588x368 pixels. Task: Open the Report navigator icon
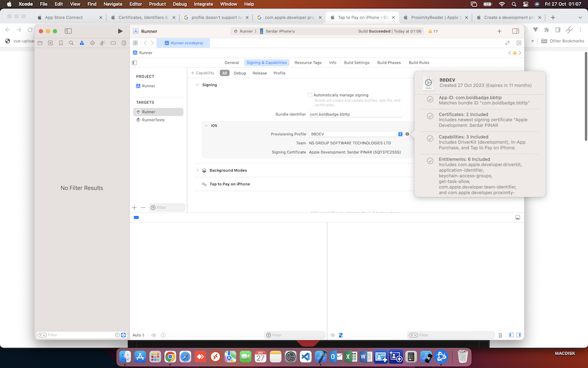click(x=123, y=43)
